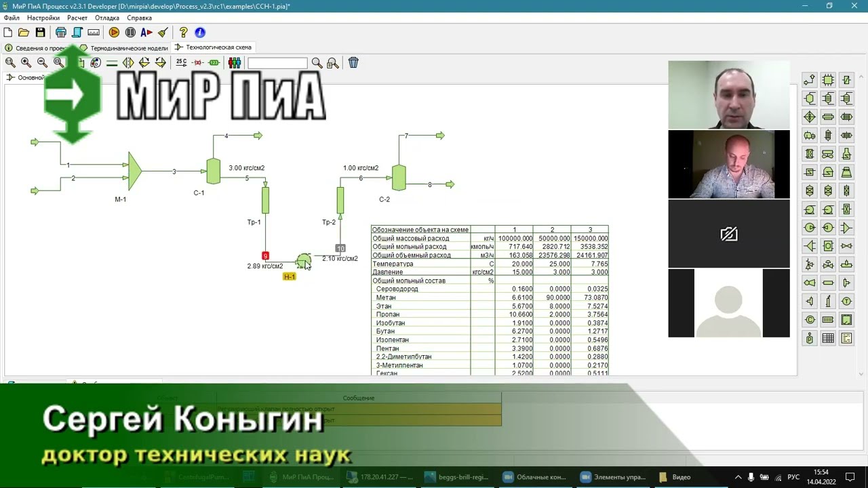The image size is (868, 488).
Task: Click the colored people figures icon
Action: tap(235, 62)
